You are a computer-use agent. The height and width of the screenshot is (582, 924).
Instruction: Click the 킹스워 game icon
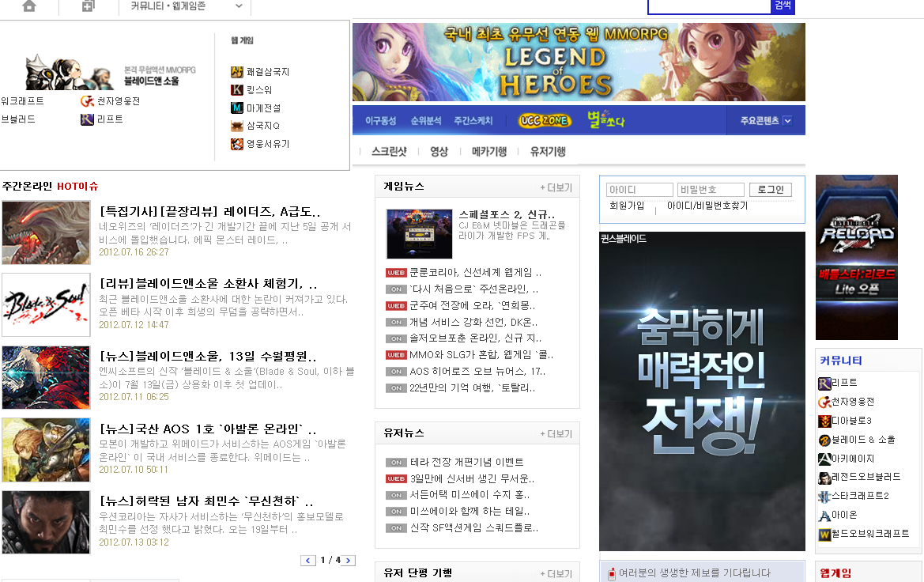(x=236, y=89)
